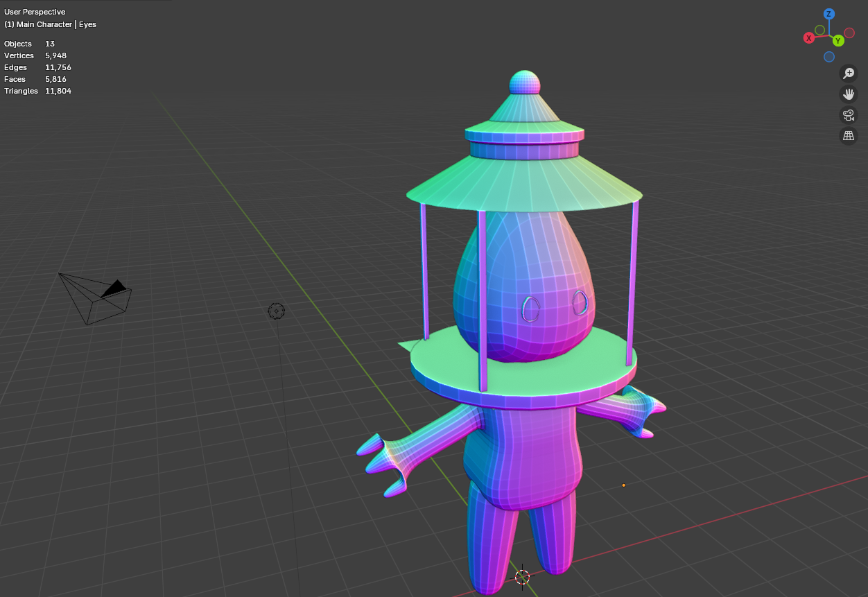
Task: Click the '(1) Main Character | Eyes' text
Action: 50,24
